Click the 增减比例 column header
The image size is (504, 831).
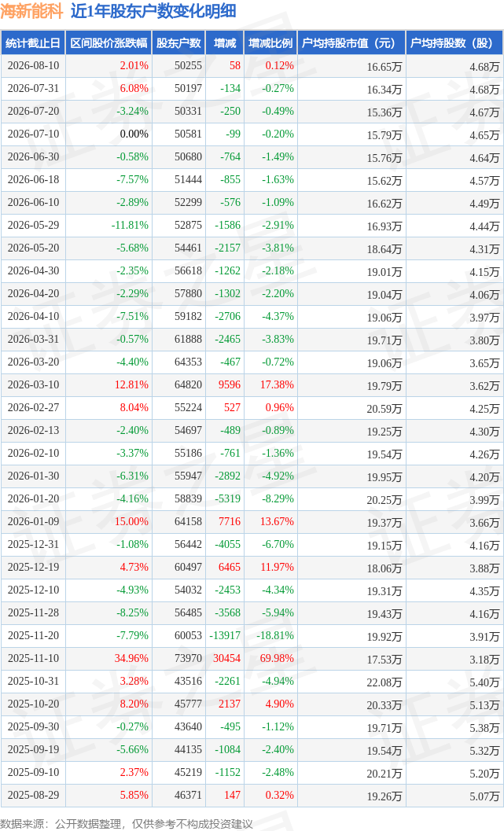[x=270, y=43]
